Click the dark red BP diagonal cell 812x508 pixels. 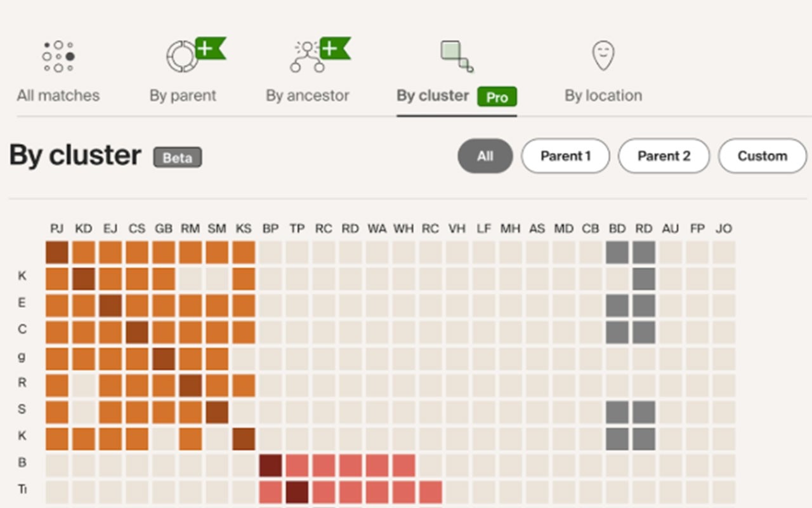tap(270, 466)
